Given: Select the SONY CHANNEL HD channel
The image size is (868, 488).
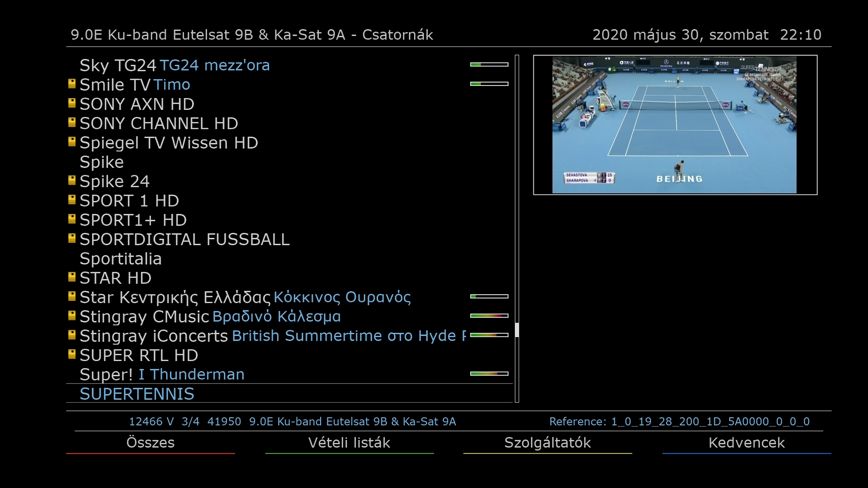Looking at the screenshot, I should 289,123.
